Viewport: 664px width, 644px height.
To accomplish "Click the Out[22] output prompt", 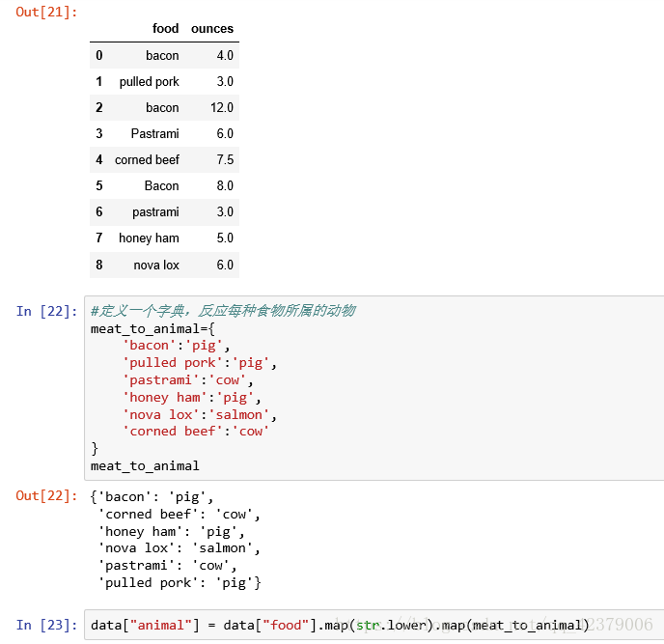I will click(46, 495).
